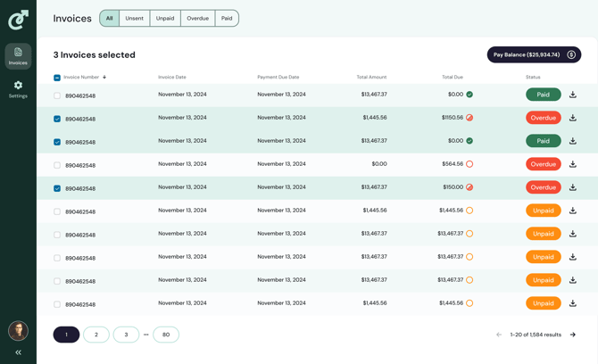598x364 pixels.
Task: Click the app logo in the sidebar
Action: 19,20
